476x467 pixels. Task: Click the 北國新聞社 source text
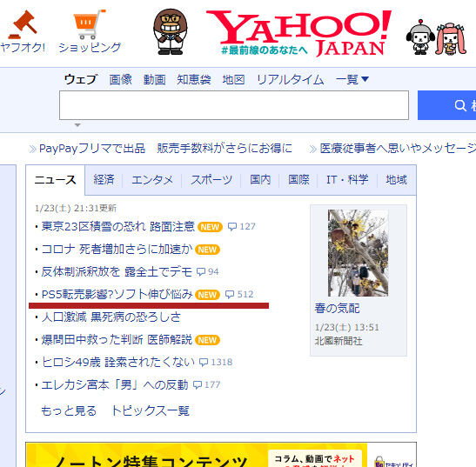339,341
